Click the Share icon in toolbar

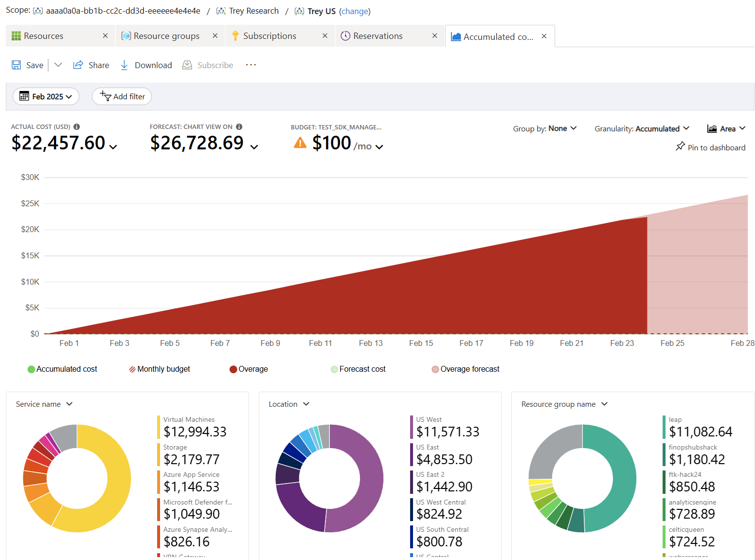coord(78,65)
